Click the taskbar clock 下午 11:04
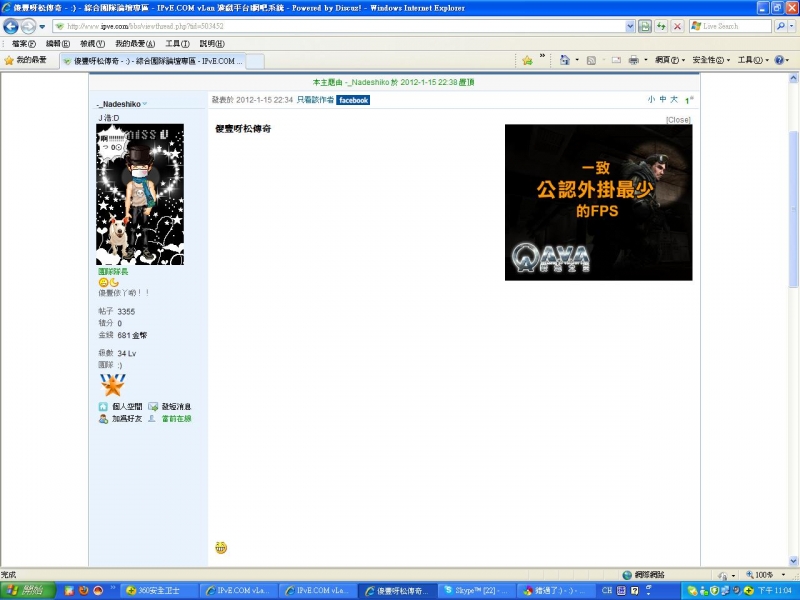Viewport: 800px width, 600px height. (x=775, y=590)
